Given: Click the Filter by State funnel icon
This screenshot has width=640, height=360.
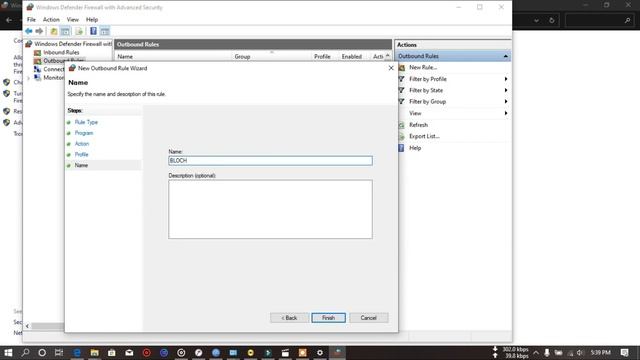Looking at the screenshot, I should pos(402,90).
